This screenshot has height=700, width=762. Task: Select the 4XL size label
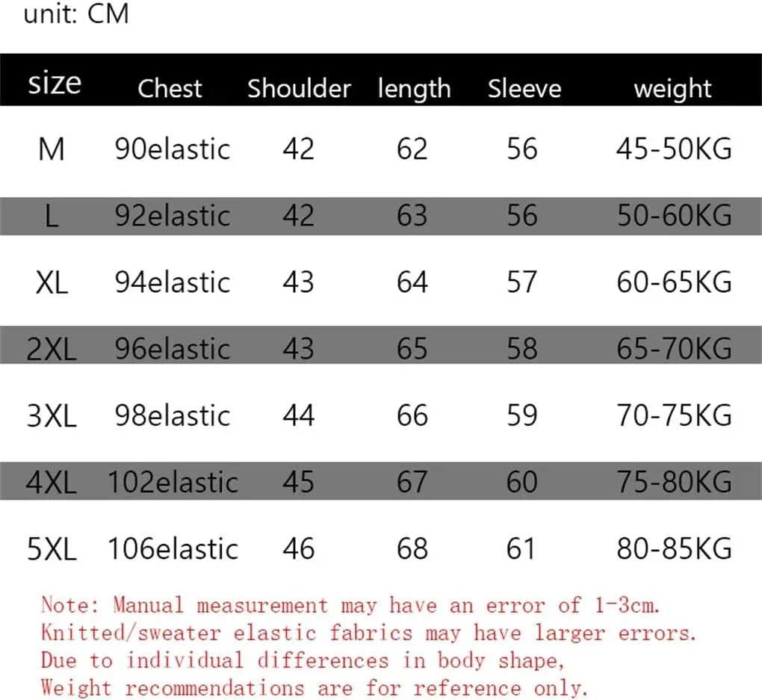(x=52, y=482)
